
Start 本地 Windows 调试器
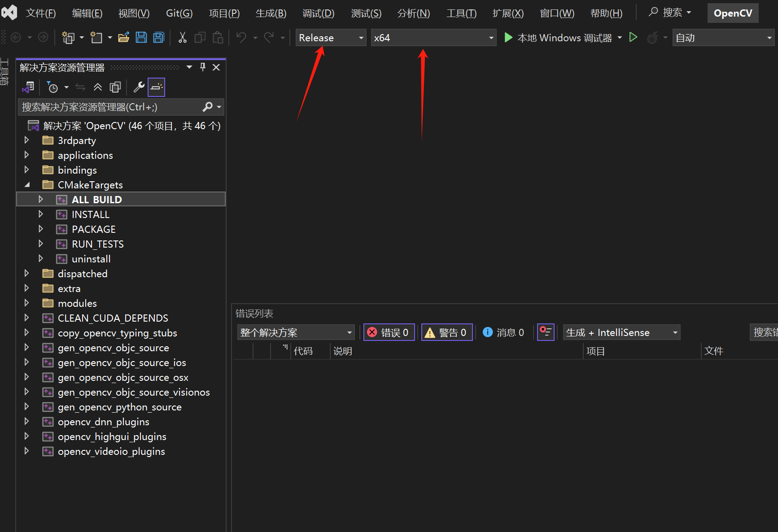[x=558, y=38]
